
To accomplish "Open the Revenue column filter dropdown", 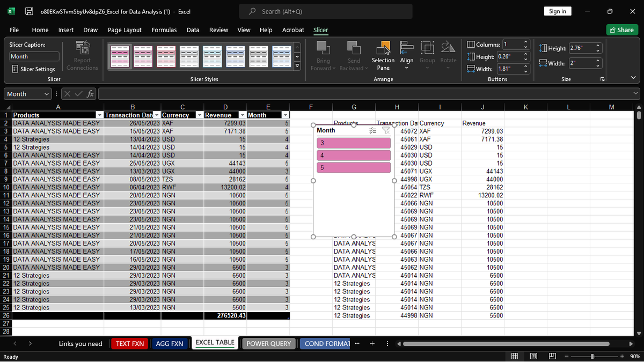I will point(242,115).
